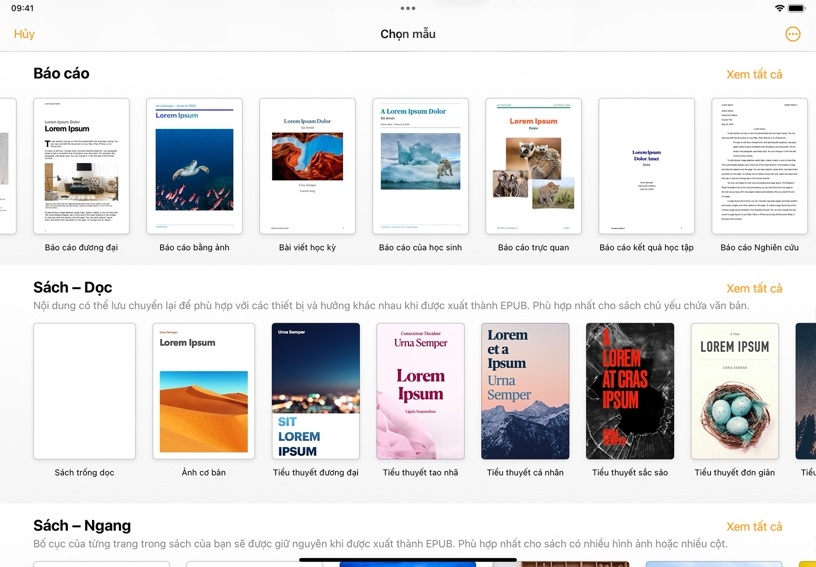Open the more options ellipsis icon

[793, 34]
